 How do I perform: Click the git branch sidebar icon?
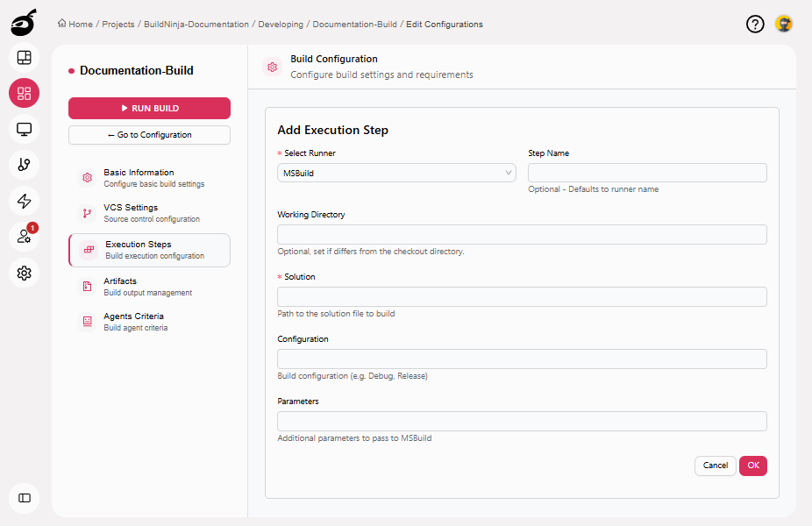point(25,165)
